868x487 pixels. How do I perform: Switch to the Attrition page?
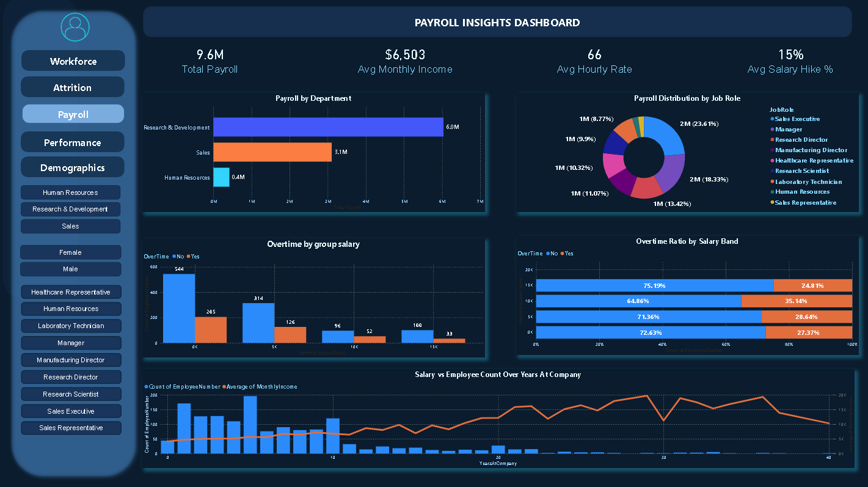tap(73, 87)
